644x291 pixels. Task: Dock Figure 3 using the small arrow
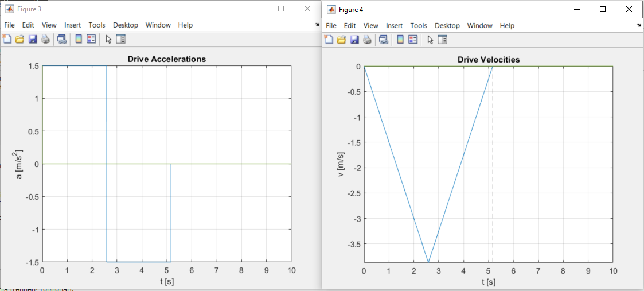pos(317,25)
